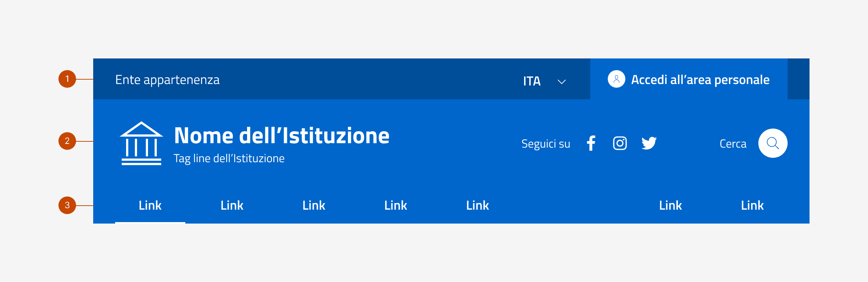The image size is (868, 282).
Task: Open the last Link on the navbar right
Action: [752, 205]
